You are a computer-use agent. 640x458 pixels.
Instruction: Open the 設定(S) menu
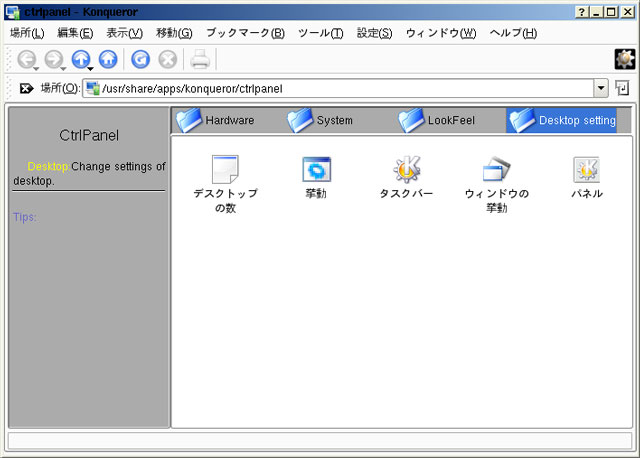(x=374, y=33)
